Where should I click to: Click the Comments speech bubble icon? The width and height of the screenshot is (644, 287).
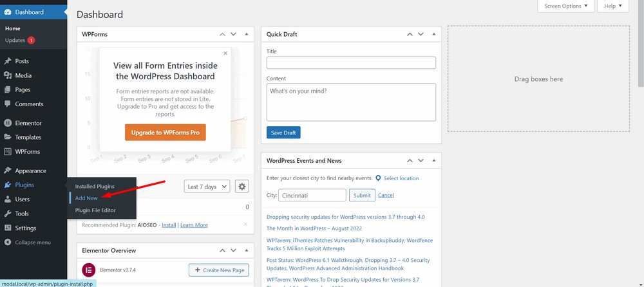coord(7,104)
